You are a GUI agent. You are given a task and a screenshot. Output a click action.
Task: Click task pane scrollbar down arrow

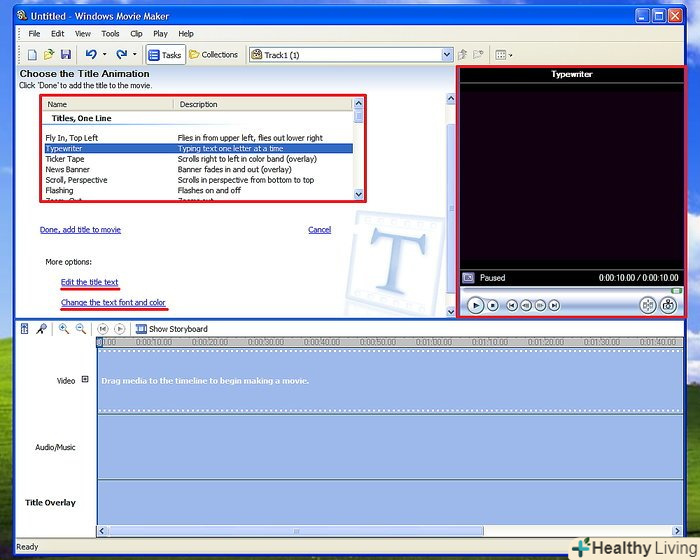click(451, 312)
